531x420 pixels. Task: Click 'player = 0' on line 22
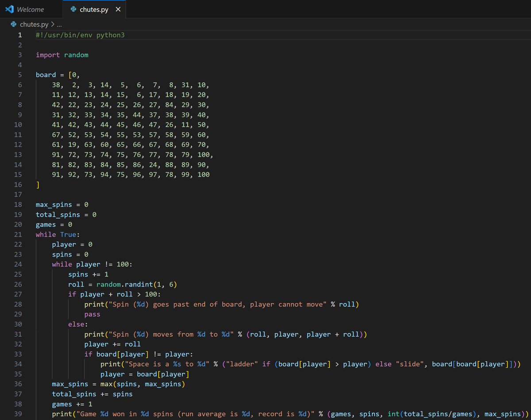tap(72, 244)
